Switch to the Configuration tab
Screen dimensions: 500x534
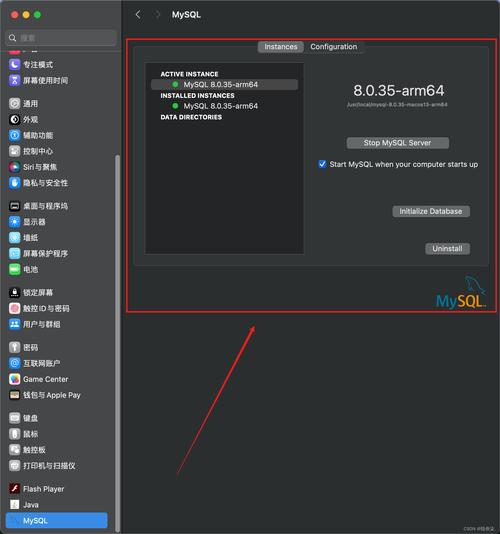pos(334,47)
